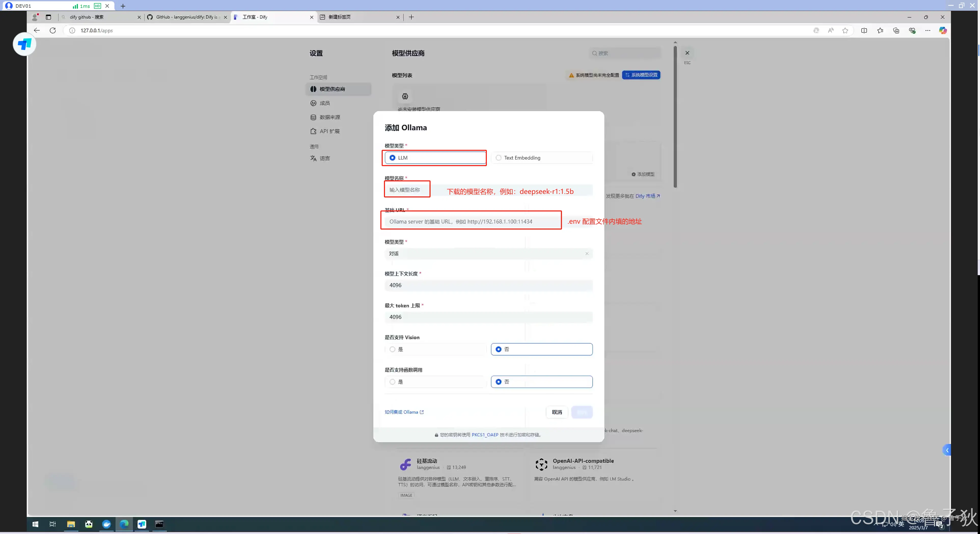Image resolution: width=980 pixels, height=534 pixels.
Task: Add page to favorites star icon
Action: coord(845,31)
